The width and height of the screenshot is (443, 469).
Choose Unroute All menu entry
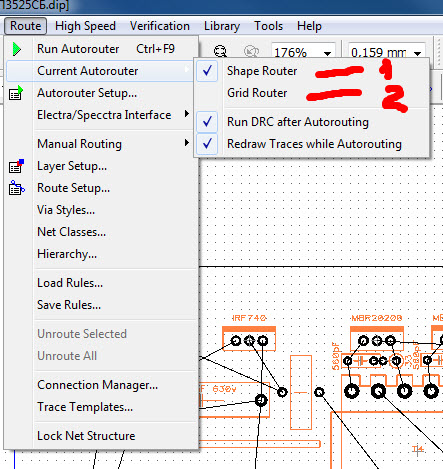(x=100, y=356)
